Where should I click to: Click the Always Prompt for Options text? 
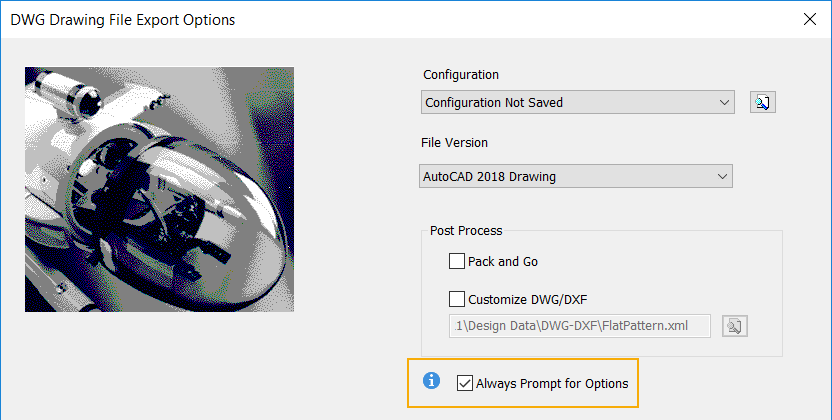(x=552, y=382)
